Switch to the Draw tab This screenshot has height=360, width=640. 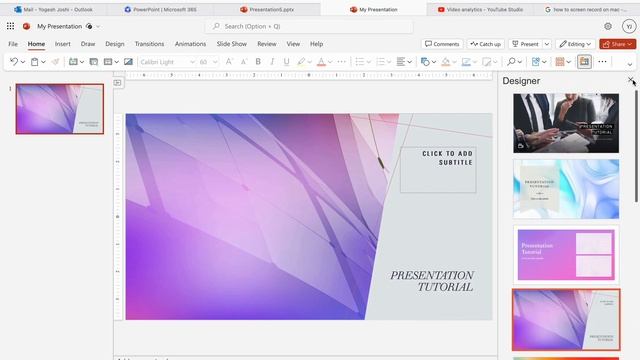coord(88,44)
